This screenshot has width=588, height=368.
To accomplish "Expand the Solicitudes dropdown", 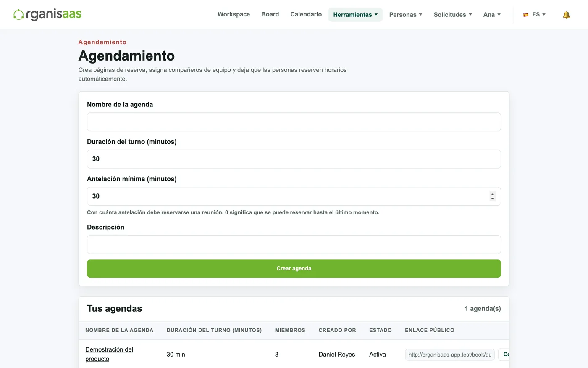I will [x=453, y=15].
